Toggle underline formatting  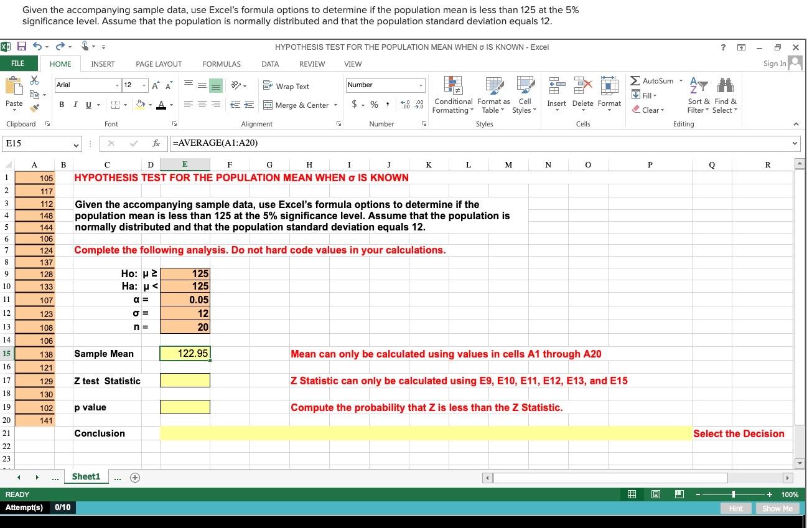pos(88,105)
